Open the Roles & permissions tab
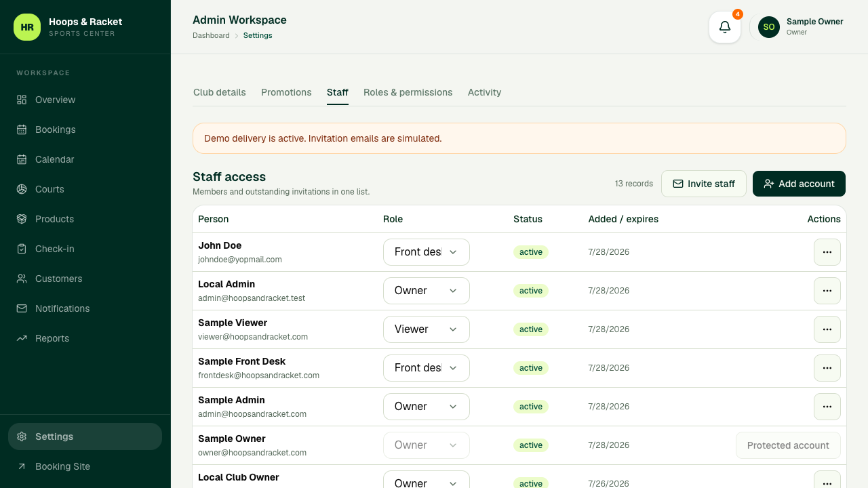868x488 pixels. pyautogui.click(x=408, y=92)
